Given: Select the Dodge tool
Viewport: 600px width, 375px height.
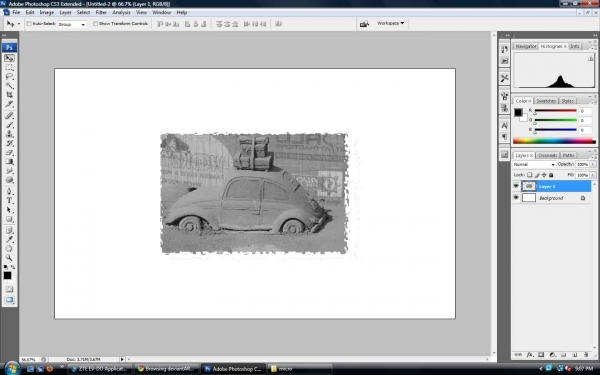Looking at the screenshot, I should (x=9, y=180).
